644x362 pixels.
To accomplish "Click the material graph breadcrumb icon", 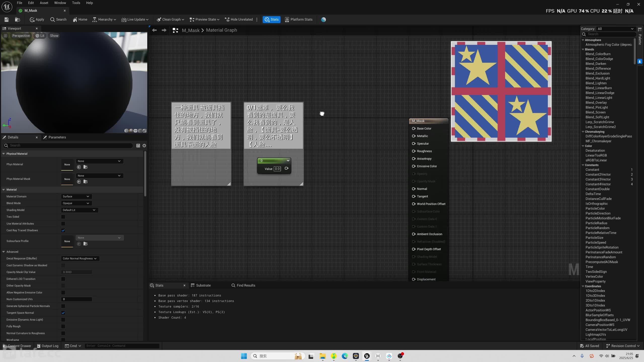I will pyautogui.click(x=175, y=30).
